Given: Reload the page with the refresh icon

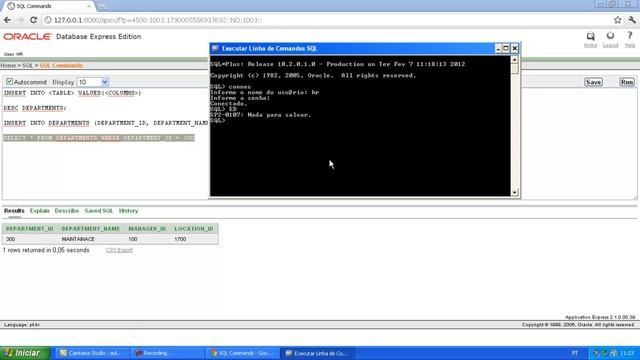Looking at the screenshot, I should tap(33, 20).
